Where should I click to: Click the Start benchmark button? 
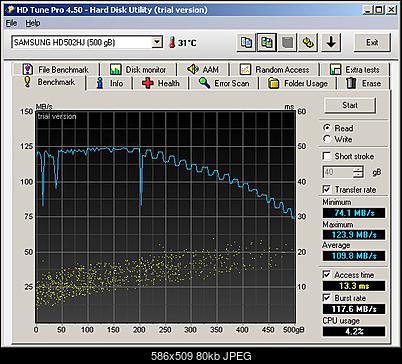point(350,105)
